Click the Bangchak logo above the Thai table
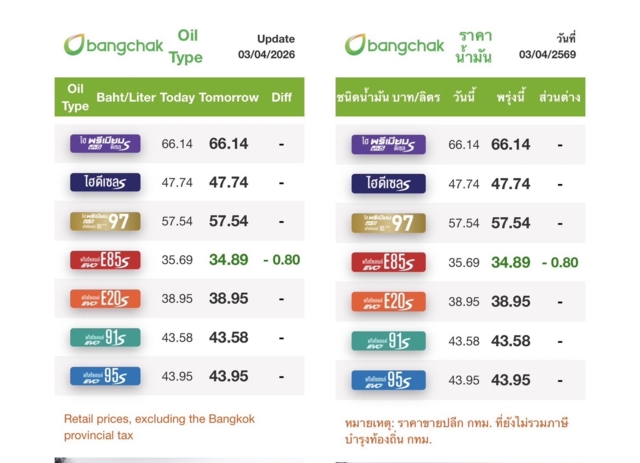Viewport: 640px width, 463px height. pyautogui.click(x=394, y=45)
